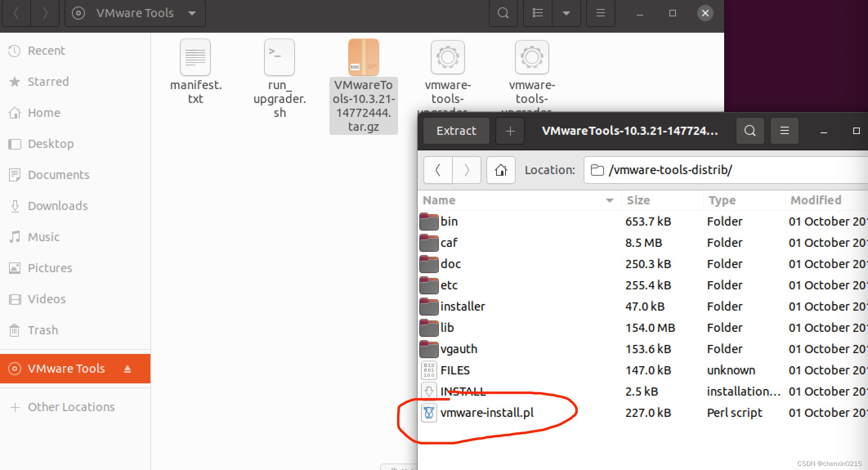This screenshot has height=470, width=868.
Task: Click the plus button to add files
Action: 510,131
